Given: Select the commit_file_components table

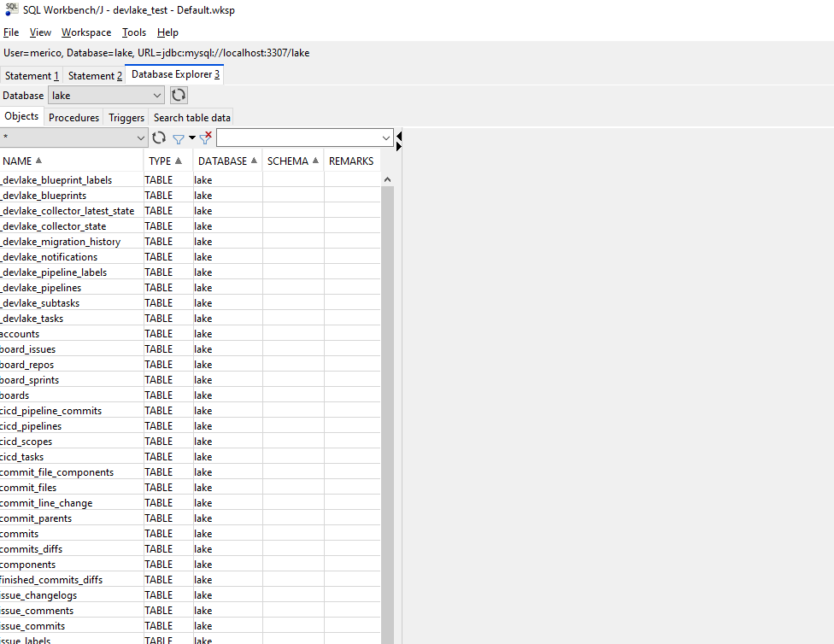Looking at the screenshot, I should click(x=190, y=472).
